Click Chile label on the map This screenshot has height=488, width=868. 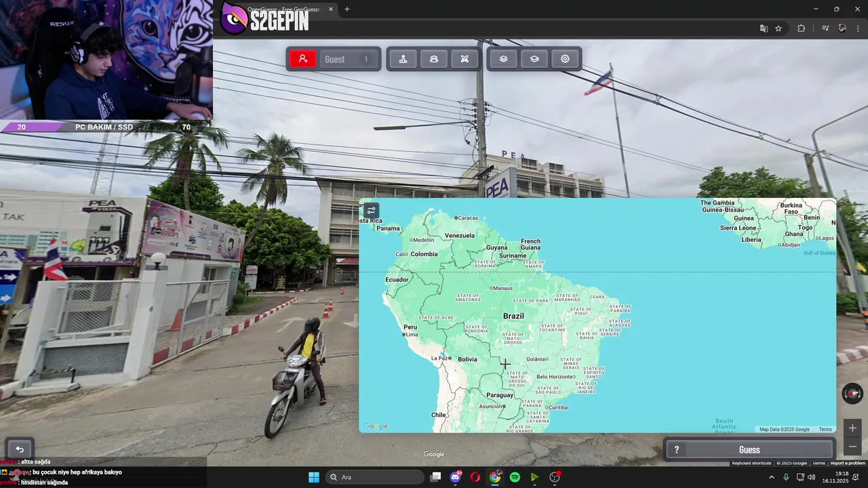point(439,415)
